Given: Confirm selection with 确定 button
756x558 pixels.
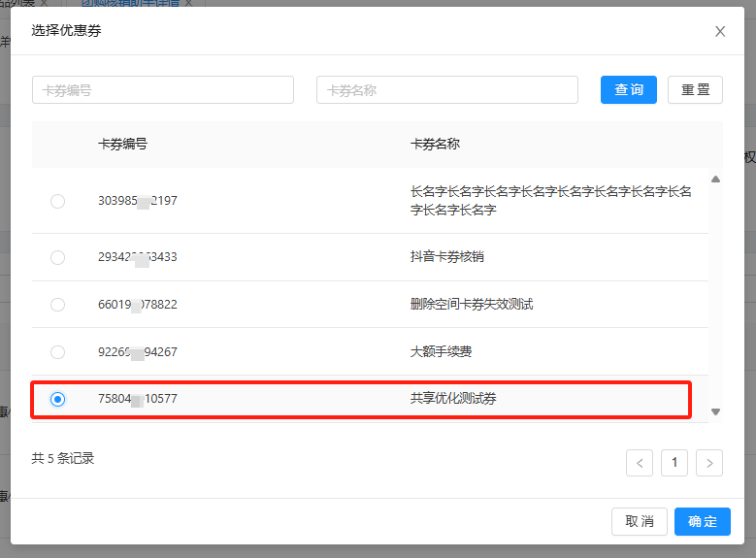Looking at the screenshot, I should 703,521.
